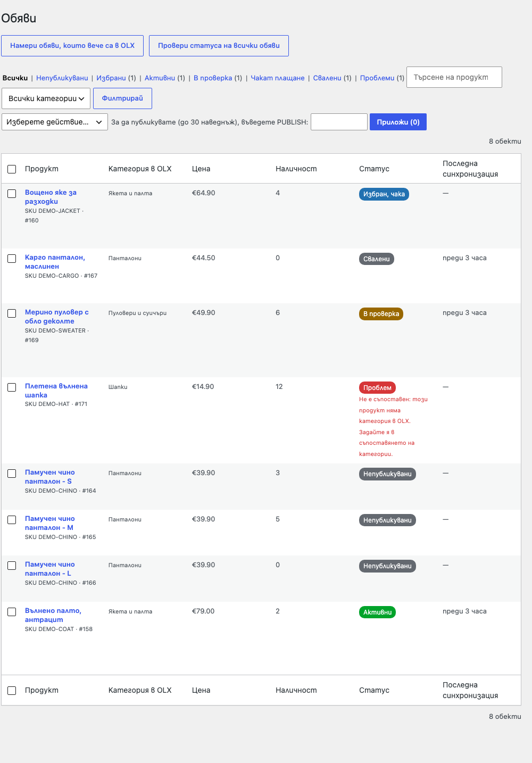Focus the product search field

[454, 77]
